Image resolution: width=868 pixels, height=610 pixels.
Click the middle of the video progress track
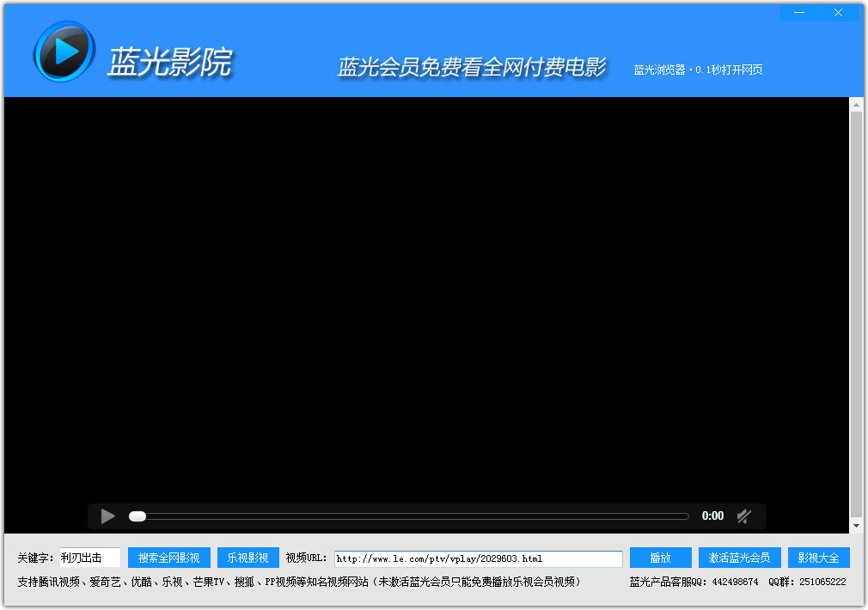point(409,516)
